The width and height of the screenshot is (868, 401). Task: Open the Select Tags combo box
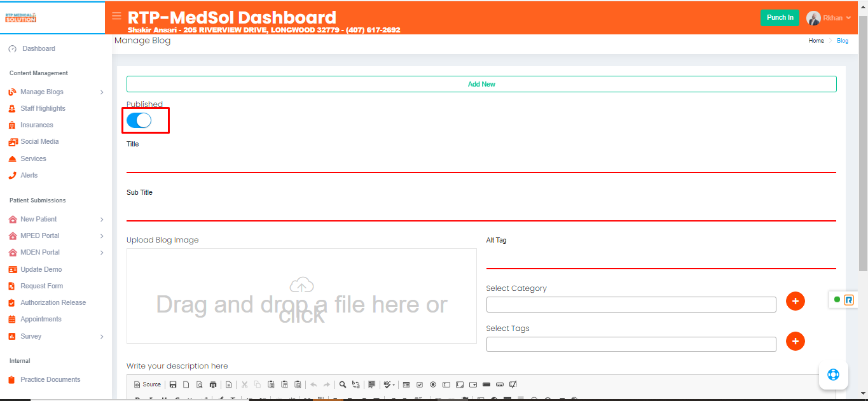(631, 344)
